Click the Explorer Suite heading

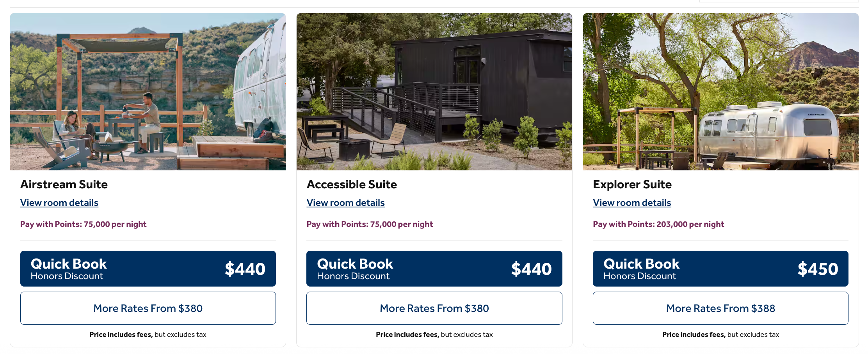(x=632, y=184)
